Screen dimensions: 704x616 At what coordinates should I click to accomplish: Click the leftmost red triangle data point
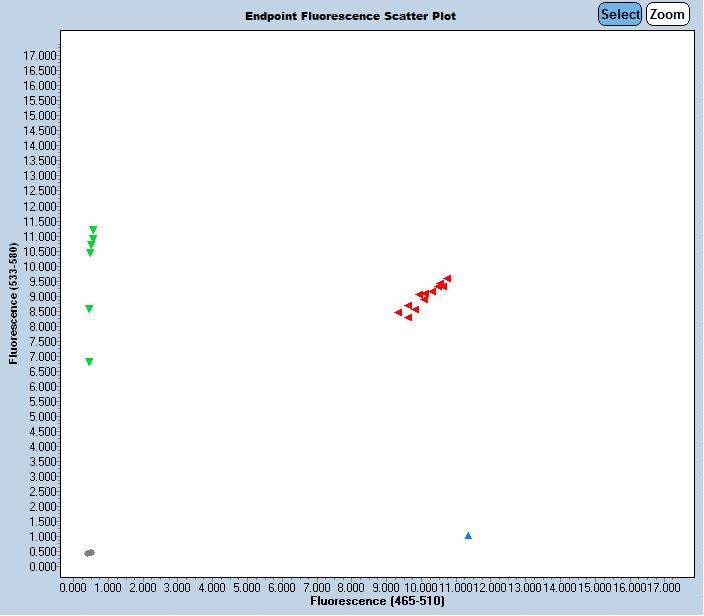click(x=398, y=312)
